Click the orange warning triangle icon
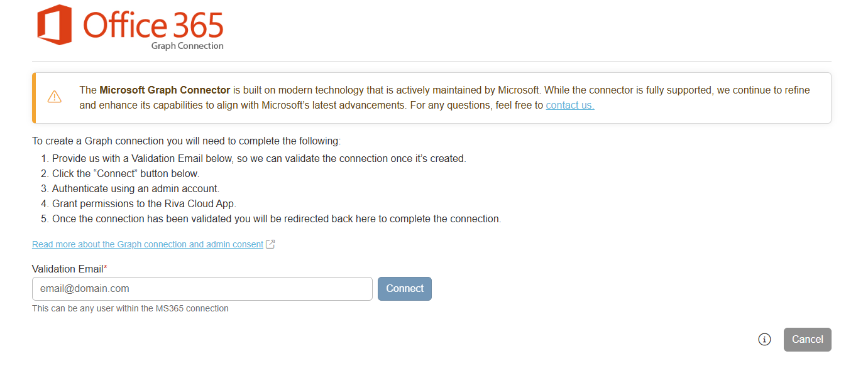Viewport: 868px width, 388px height. [x=55, y=97]
